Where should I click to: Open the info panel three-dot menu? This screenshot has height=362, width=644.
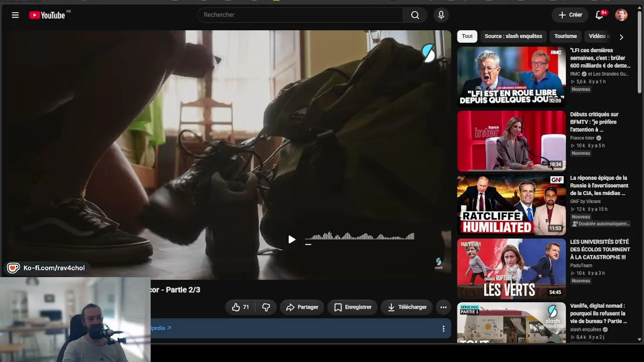[x=443, y=329]
